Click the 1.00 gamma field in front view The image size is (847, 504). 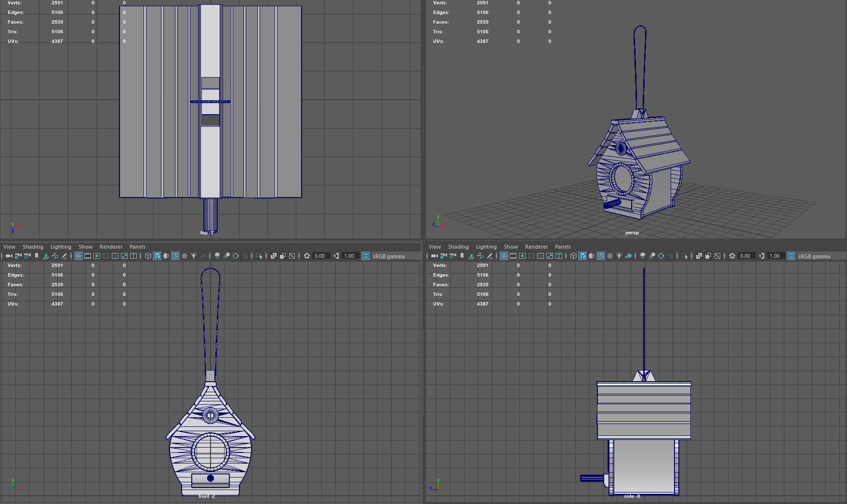350,256
